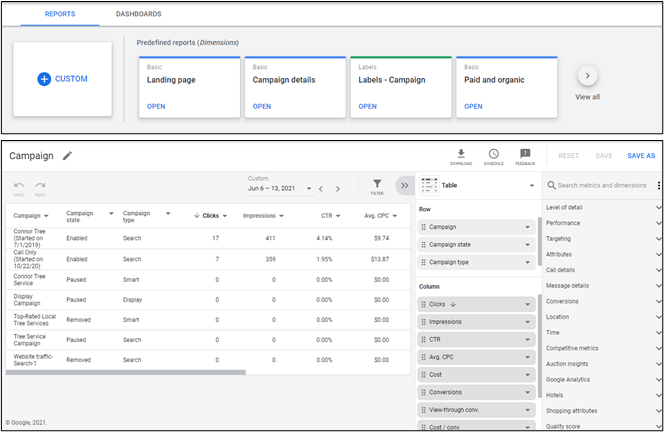Open Campaign type column header dropdown
This screenshot has width=664, height=436.
tap(168, 213)
